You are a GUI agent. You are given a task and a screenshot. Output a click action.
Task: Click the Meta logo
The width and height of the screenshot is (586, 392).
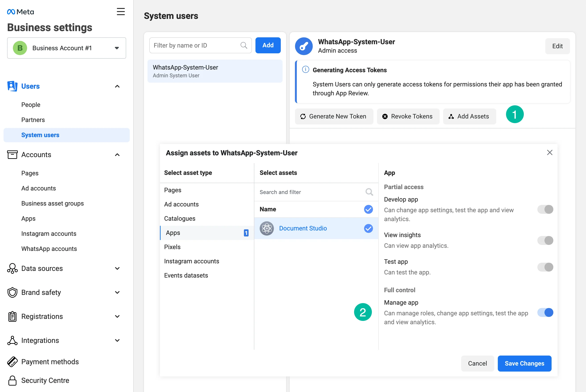tap(20, 12)
